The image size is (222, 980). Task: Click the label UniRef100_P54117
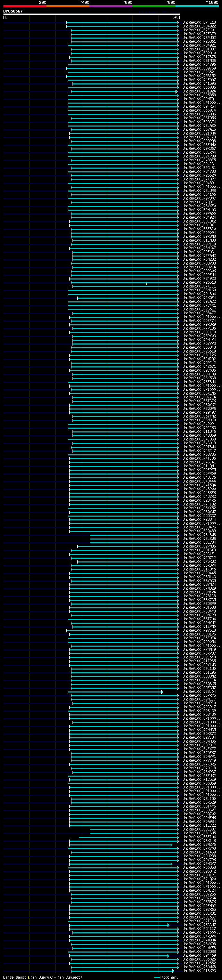[x=199, y=929]
